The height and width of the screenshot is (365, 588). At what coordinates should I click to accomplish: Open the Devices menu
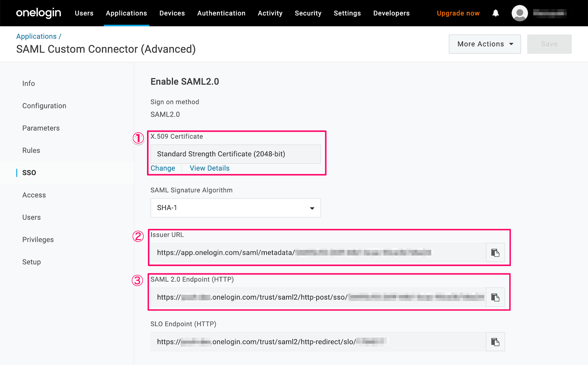(x=172, y=13)
